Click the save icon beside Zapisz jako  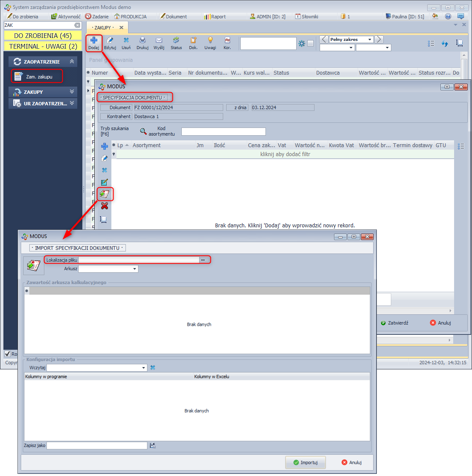pyautogui.click(x=153, y=445)
